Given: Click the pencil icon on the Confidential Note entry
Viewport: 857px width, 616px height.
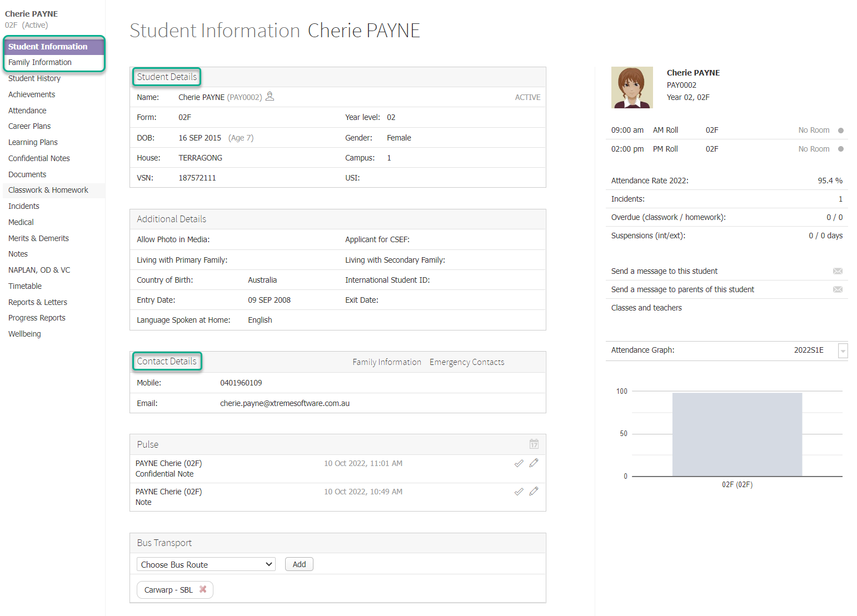Looking at the screenshot, I should point(534,463).
